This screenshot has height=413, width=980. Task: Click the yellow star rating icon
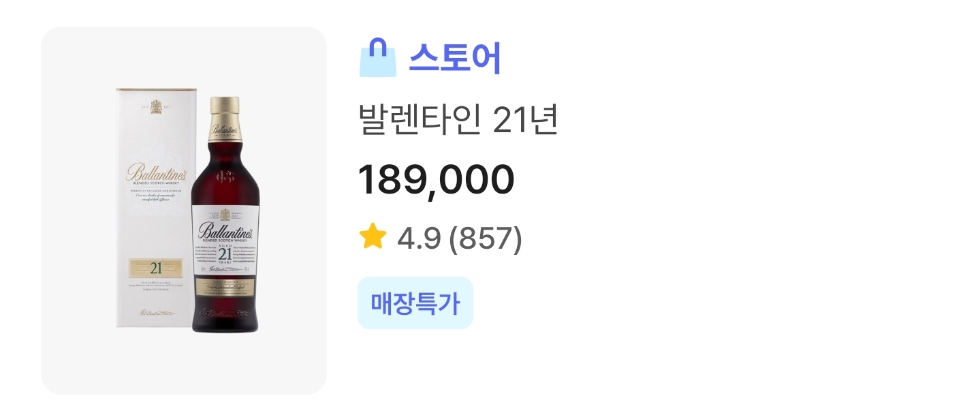click(373, 238)
